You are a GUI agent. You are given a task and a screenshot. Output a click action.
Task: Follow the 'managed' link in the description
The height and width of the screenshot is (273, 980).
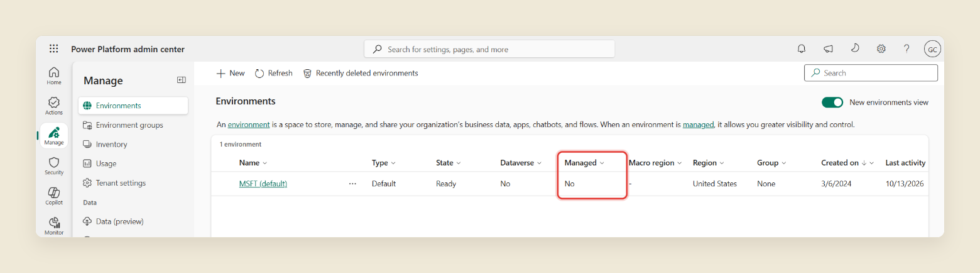tap(698, 125)
